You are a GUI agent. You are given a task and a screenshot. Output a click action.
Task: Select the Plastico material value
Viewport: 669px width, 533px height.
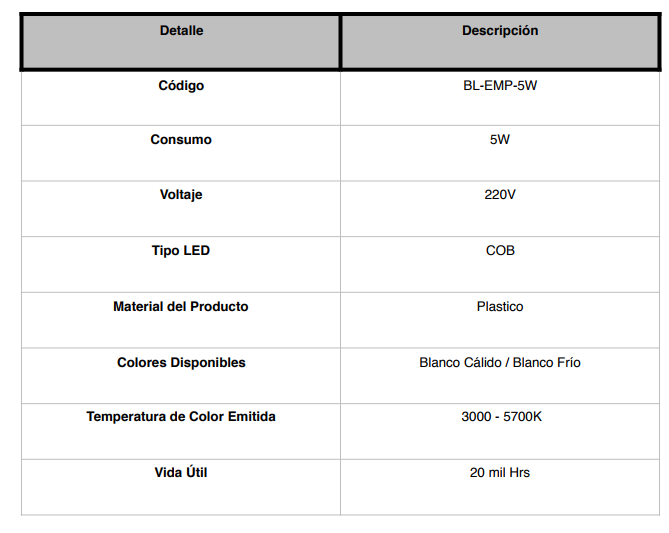coord(500,306)
